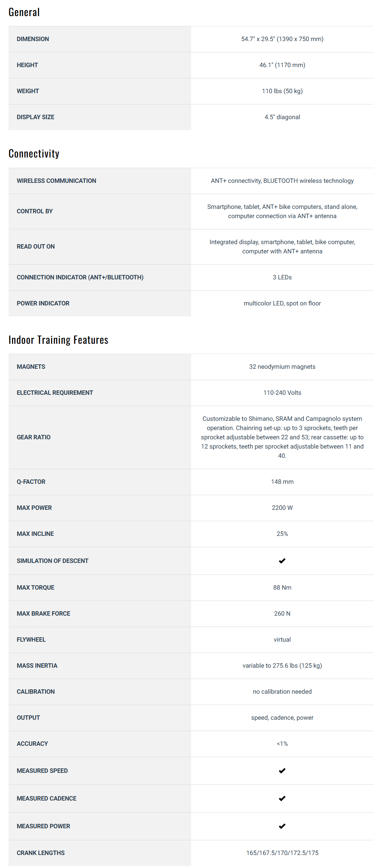374x868 pixels.
Task: Click the Gear Ratio row label
Action: (x=34, y=437)
